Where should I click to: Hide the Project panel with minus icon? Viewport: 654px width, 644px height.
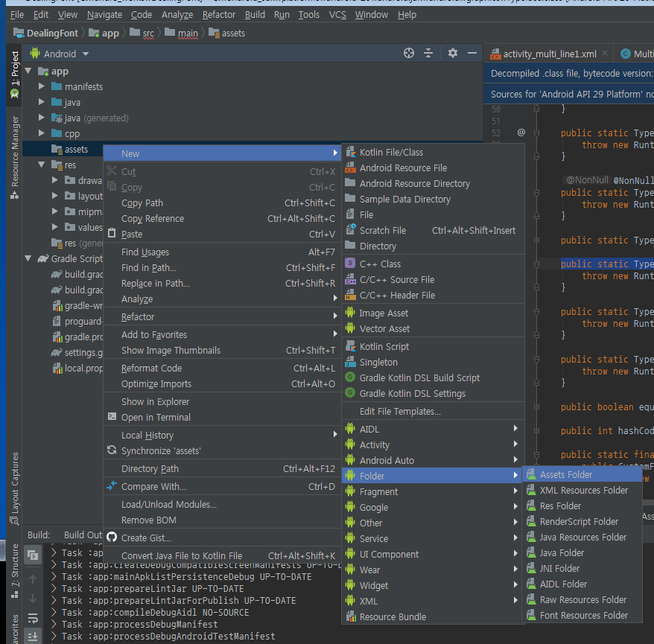[472, 53]
